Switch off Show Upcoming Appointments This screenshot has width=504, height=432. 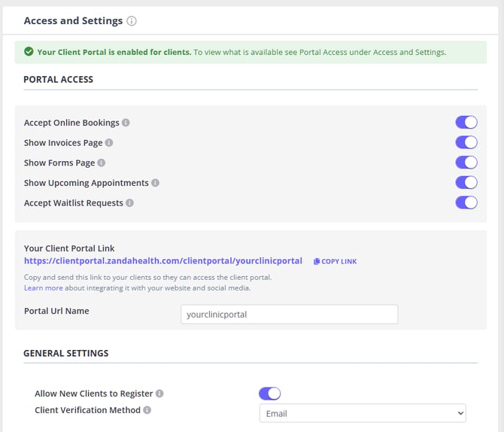[466, 182]
